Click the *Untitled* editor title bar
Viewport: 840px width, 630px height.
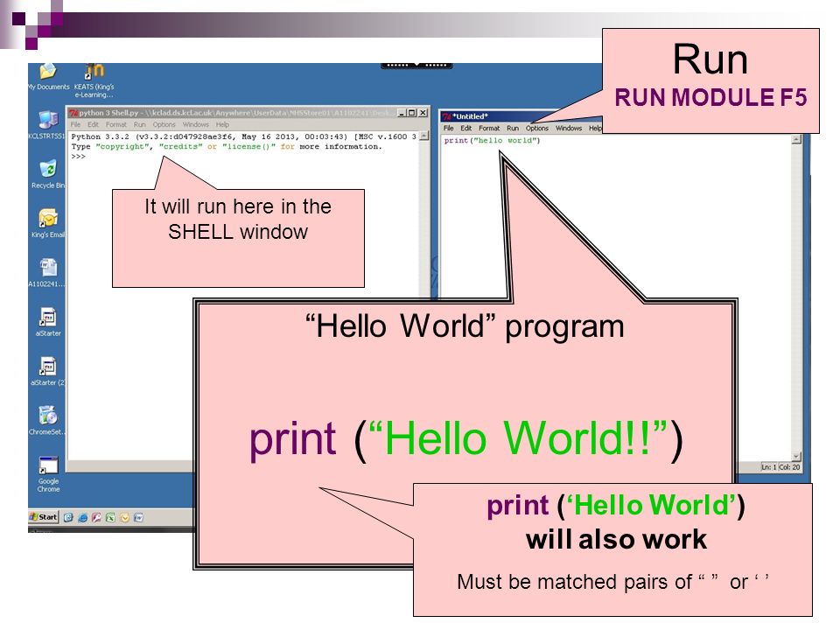[522, 116]
